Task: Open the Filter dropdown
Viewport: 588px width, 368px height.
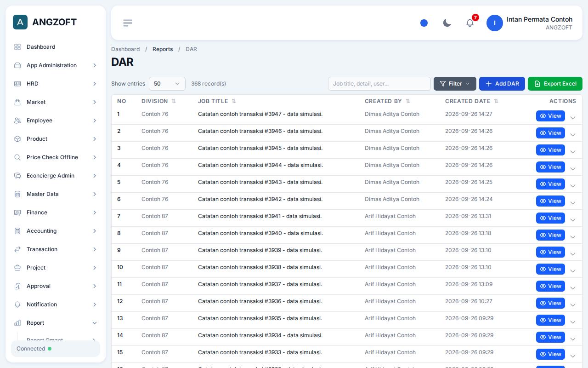Action: [455, 84]
